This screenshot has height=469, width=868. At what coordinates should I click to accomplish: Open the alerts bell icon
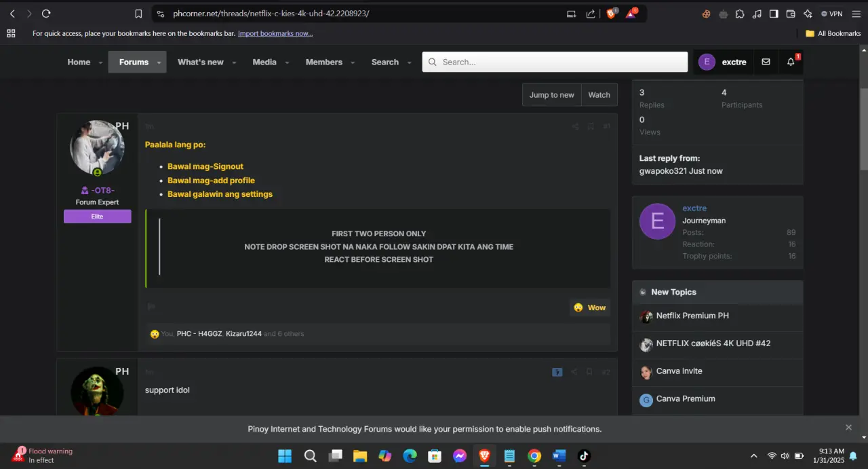coord(791,62)
